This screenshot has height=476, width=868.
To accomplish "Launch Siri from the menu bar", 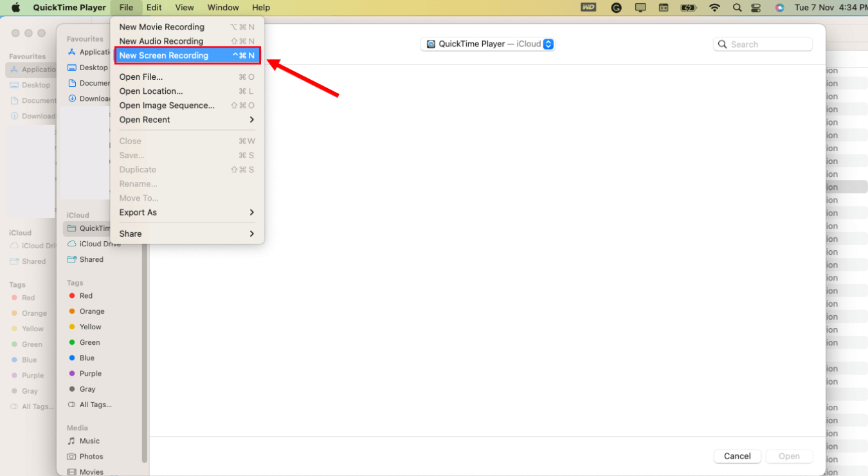I will tap(779, 8).
